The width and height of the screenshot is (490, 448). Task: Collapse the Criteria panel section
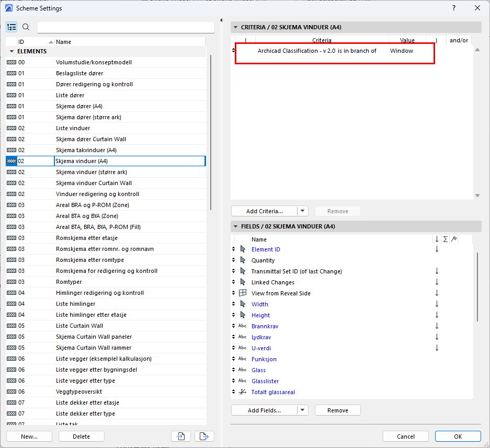[235, 27]
